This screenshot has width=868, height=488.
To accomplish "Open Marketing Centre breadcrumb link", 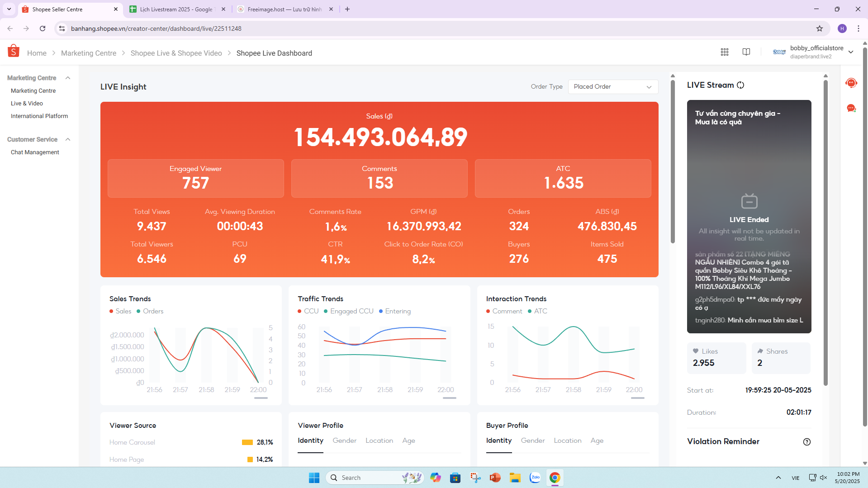I will click(x=89, y=53).
